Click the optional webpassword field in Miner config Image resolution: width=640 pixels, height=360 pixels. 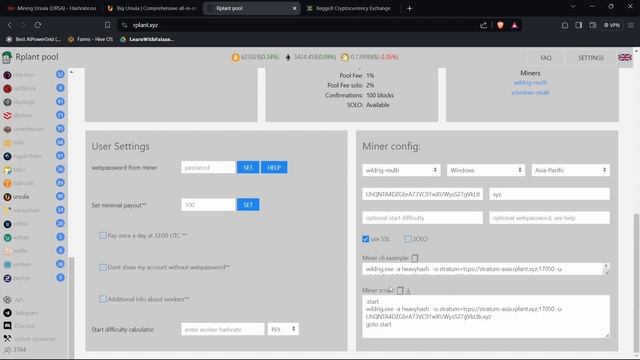549,218
